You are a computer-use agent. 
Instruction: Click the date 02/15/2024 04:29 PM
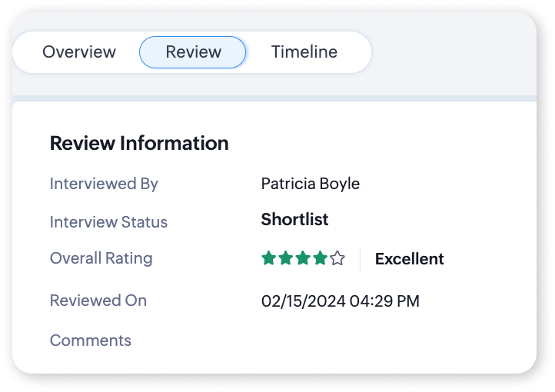click(341, 301)
